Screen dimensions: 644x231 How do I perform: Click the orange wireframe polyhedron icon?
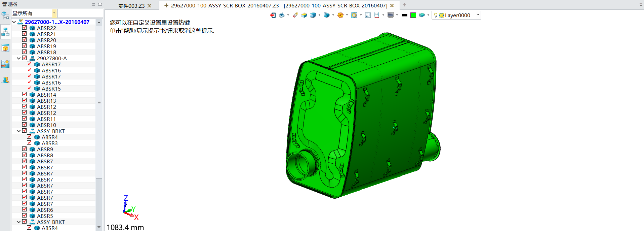340,15
